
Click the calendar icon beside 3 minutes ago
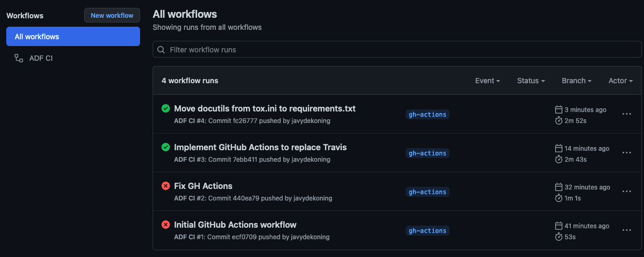point(558,109)
